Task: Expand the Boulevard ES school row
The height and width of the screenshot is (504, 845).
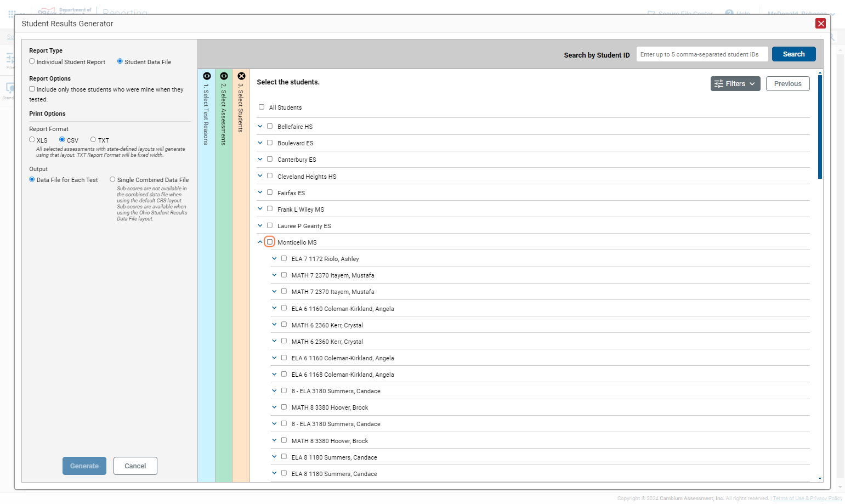Action: pyautogui.click(x=260, y=143)
